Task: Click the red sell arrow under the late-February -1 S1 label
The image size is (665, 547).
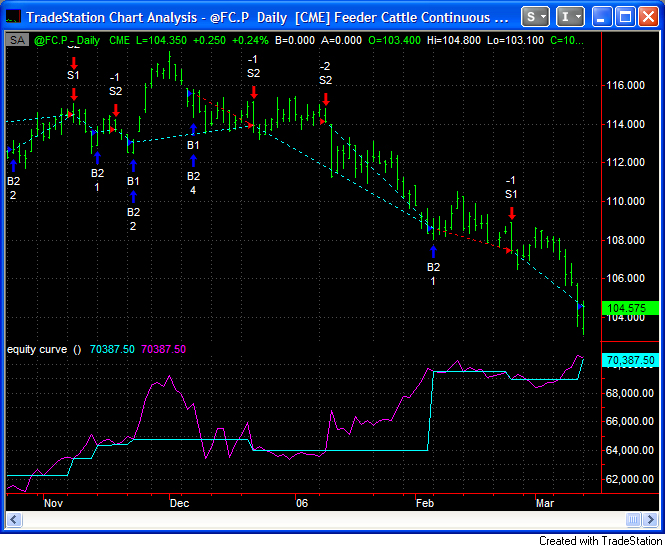Action: click(511, 212)
